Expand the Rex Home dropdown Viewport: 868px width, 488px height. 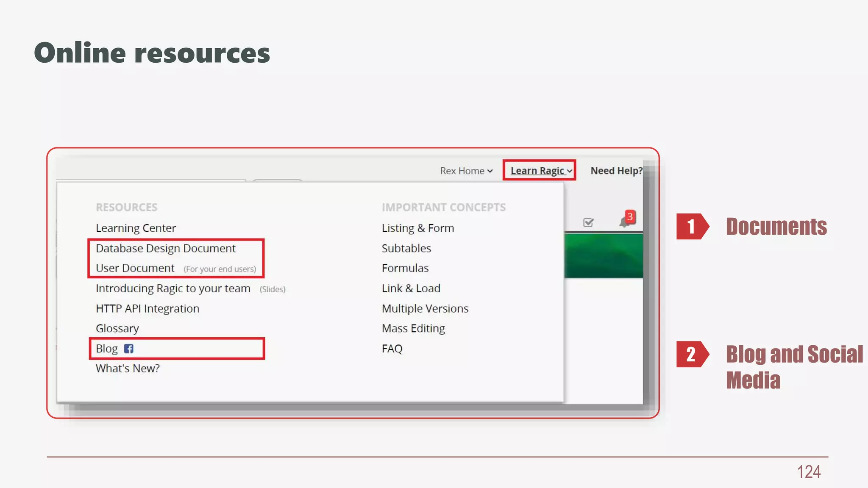[x=466, y=171]
